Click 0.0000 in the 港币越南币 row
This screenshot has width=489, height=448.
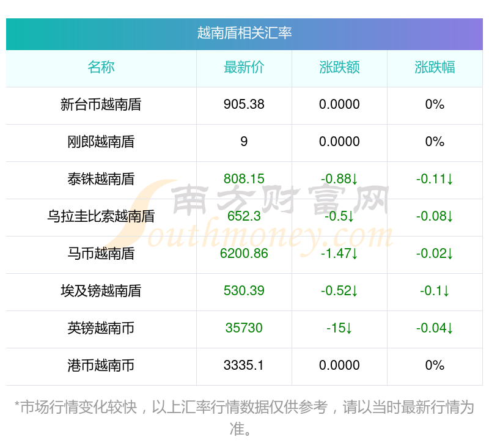[x=339, y=365]
